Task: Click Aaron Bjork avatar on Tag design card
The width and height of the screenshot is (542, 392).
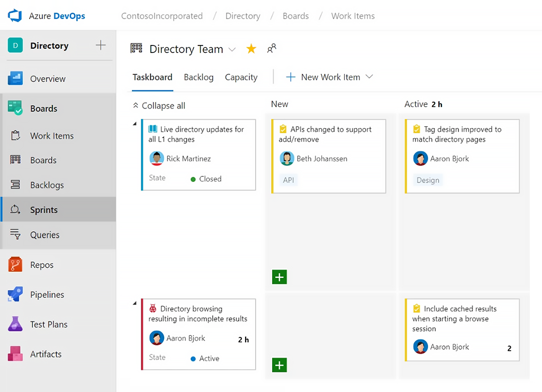Action: (420, 159)
